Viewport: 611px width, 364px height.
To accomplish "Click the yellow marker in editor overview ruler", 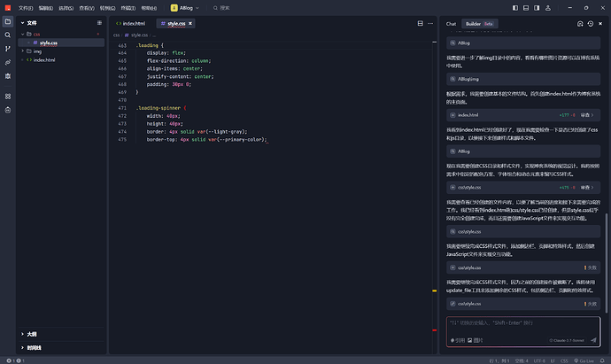I will coord(434,290).
